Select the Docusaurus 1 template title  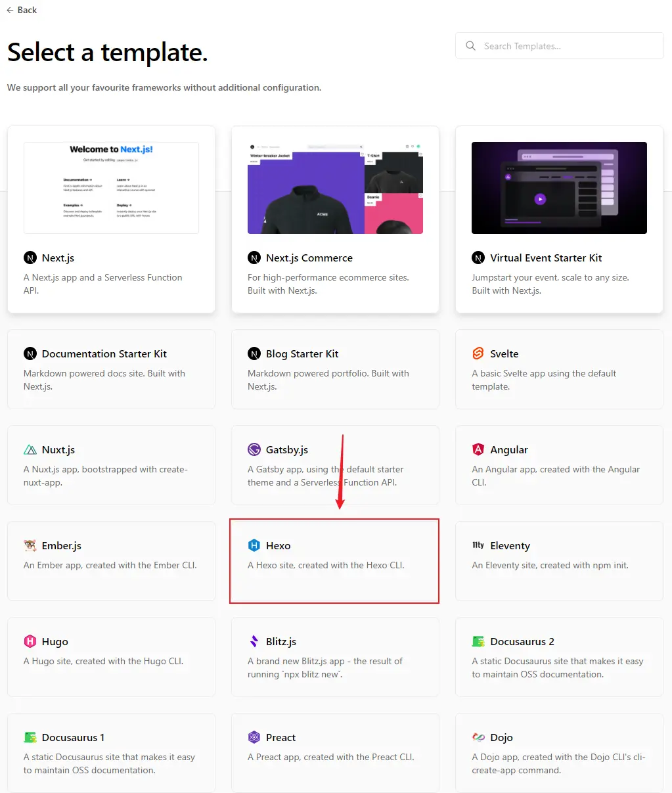[x=73, y=737]
